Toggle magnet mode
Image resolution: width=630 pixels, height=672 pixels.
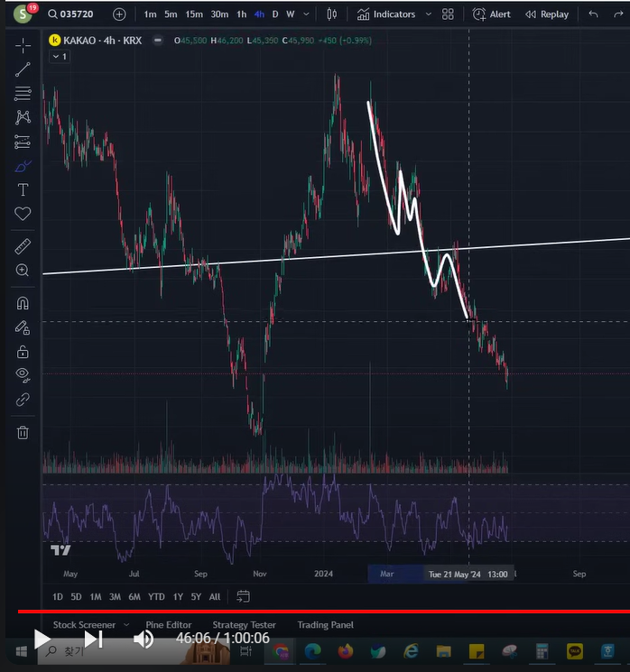coord(23,303)
